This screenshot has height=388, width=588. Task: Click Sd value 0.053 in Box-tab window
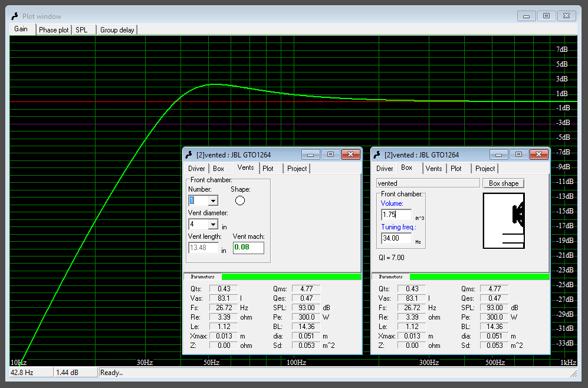[x=495, y=346]
